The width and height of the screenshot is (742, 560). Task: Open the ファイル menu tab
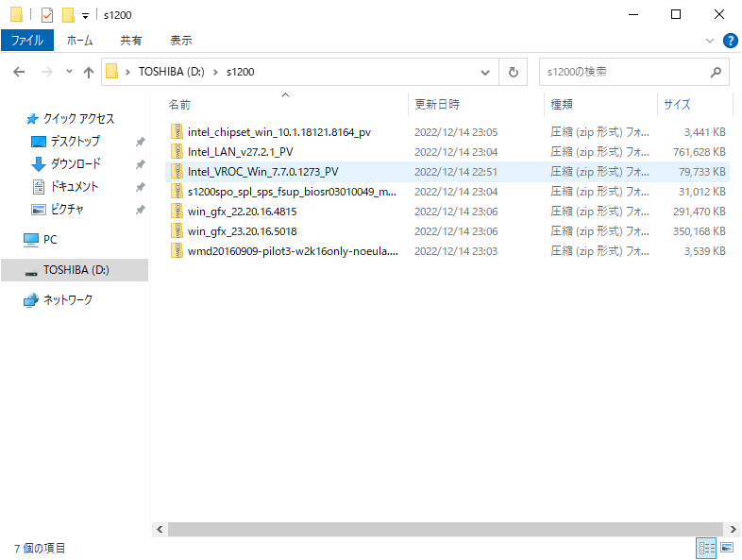27,41
